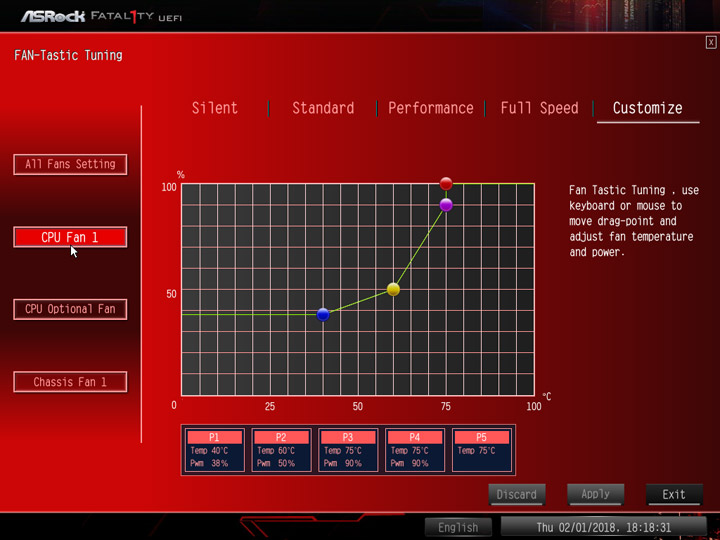Select the P2 point info box
Viewport: 720px width, 540px height.
281,450
